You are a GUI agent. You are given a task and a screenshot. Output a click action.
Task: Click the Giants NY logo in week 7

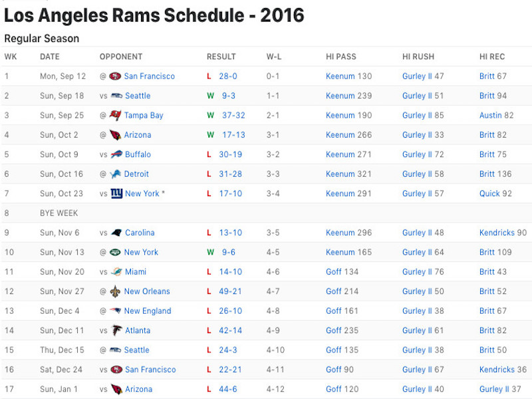point(117,194)
